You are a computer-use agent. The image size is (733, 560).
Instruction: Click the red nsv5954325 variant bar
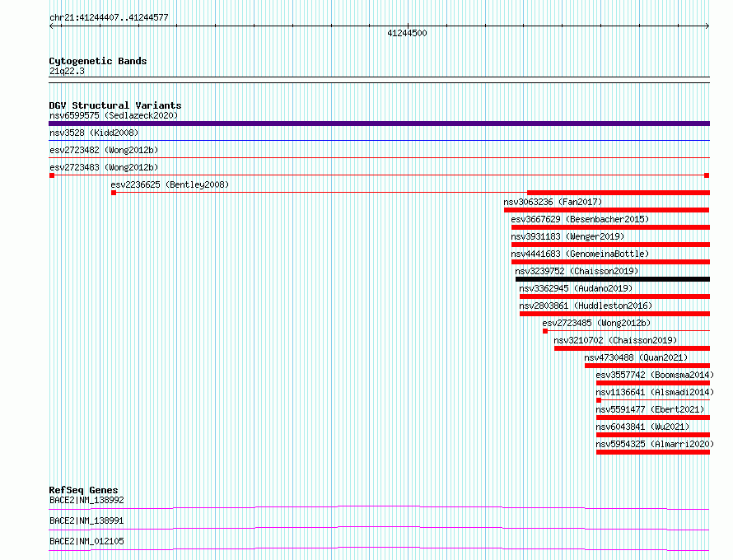653,452
